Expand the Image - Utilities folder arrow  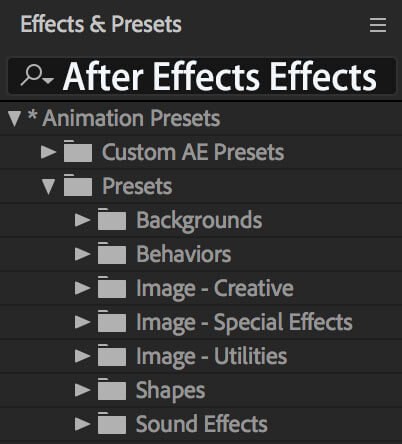83,356
